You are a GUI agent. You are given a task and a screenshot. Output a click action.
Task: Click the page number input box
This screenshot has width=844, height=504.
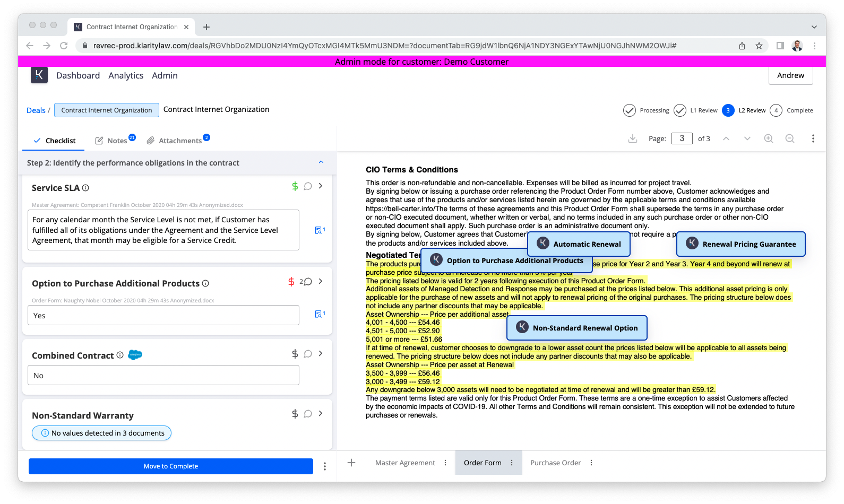pyautogui.click(x=682, y=138)
